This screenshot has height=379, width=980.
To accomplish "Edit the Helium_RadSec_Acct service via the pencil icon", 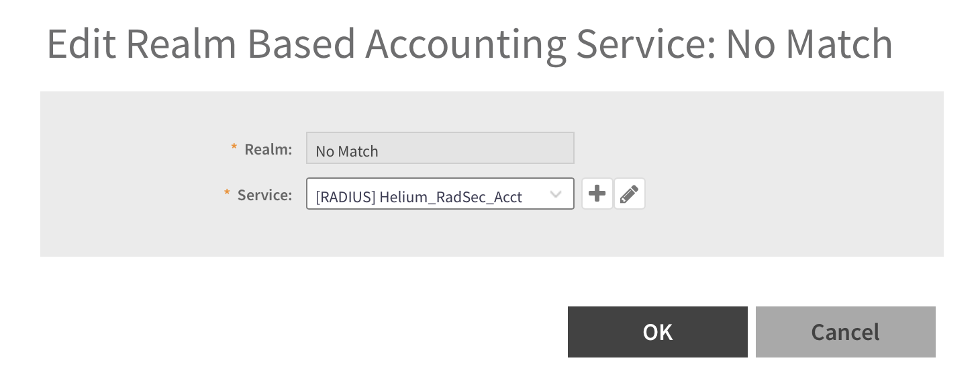I will click(629, 194).
